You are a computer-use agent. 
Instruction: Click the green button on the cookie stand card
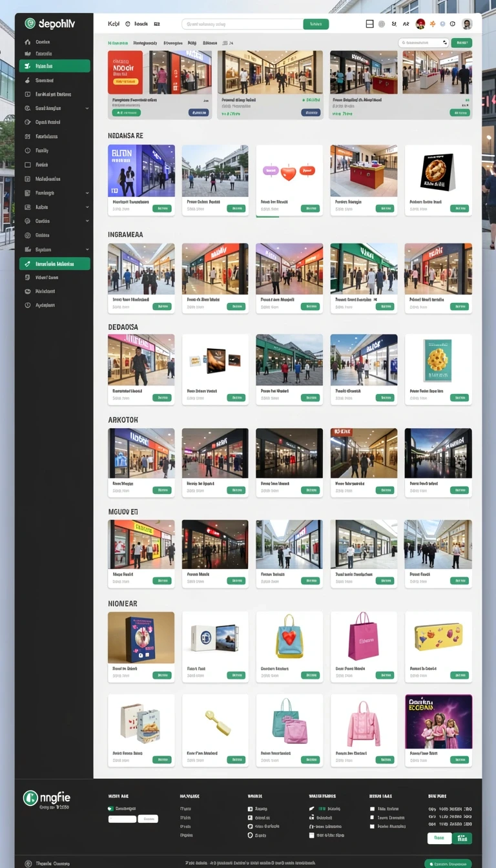[459, 209]
